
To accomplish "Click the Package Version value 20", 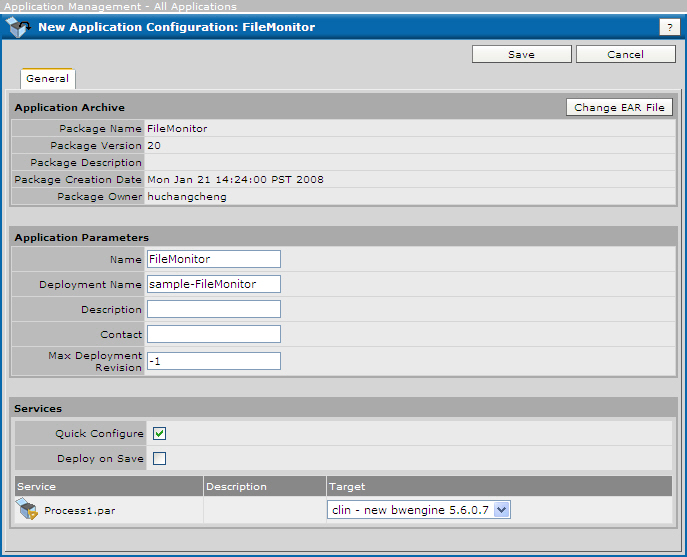I will (154, 145).
